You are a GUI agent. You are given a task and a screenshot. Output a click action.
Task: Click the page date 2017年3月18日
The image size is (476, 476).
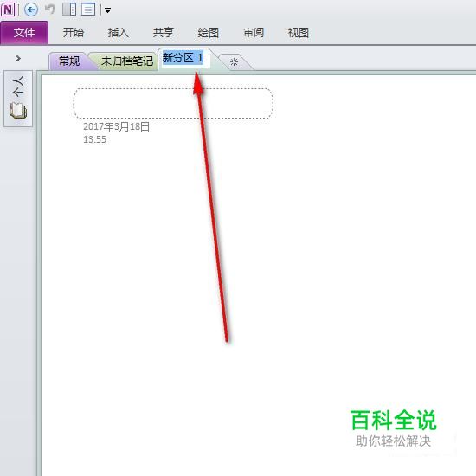(116, 126)
